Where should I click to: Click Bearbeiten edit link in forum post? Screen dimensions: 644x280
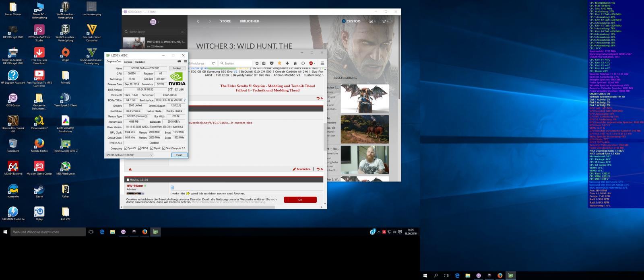tap(301, 169)
